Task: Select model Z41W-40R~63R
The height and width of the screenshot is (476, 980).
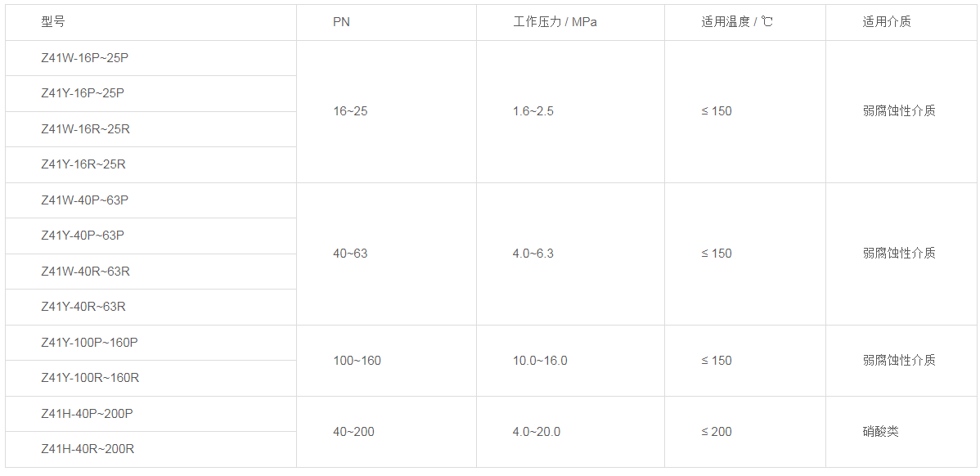Action: click(x=85, y=272)
